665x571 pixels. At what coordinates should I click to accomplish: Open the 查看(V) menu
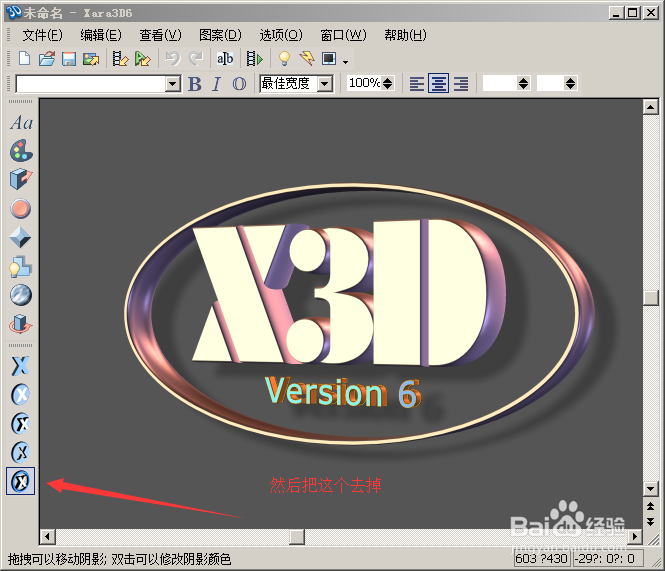click(160, 35)
